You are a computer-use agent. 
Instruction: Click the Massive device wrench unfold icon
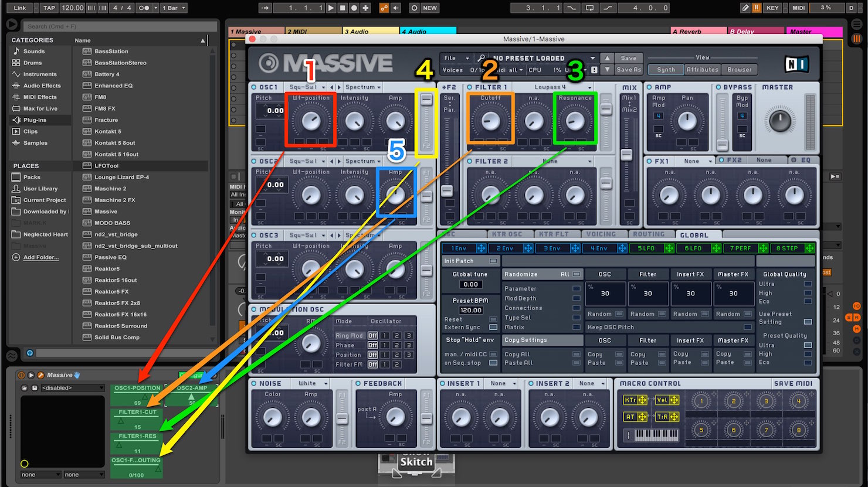[41, 375]
